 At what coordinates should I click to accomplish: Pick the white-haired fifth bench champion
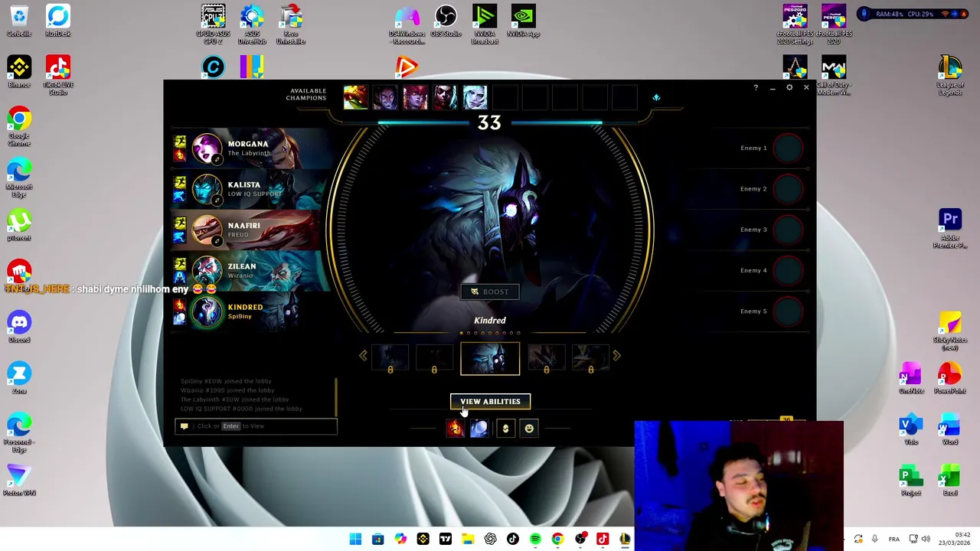[475, 97]
